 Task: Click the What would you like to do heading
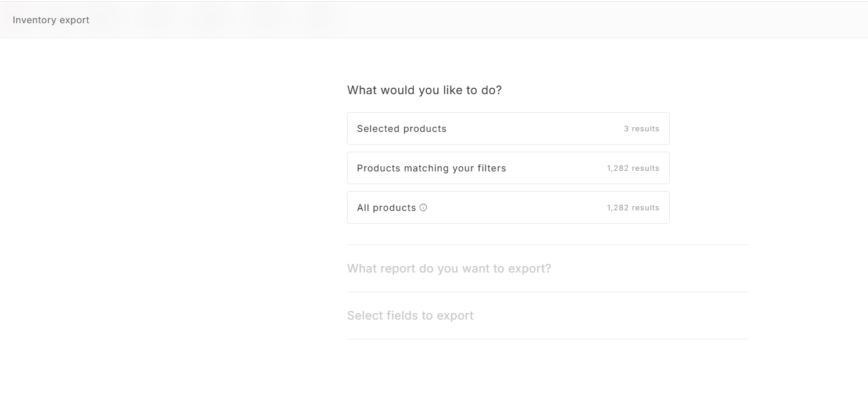[x=424, y=90]
